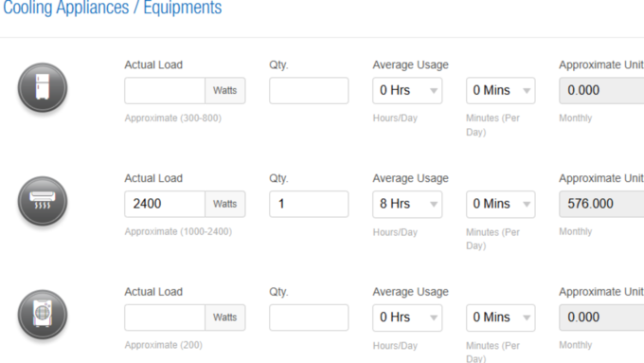The width and height of the screenshot is (644, 363).
Task: Click Watts label beside air conditioner load
Action: [225, 204]
